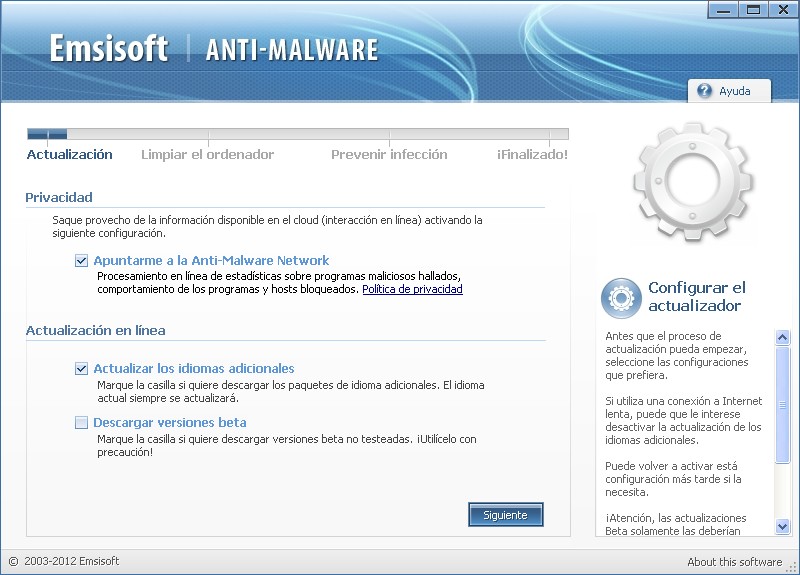Select the Prevenir infección step
800x575 pixels.
389,155
